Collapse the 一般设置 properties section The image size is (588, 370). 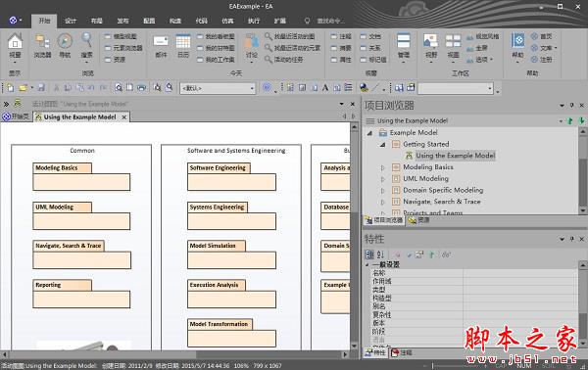coord(367,264)
